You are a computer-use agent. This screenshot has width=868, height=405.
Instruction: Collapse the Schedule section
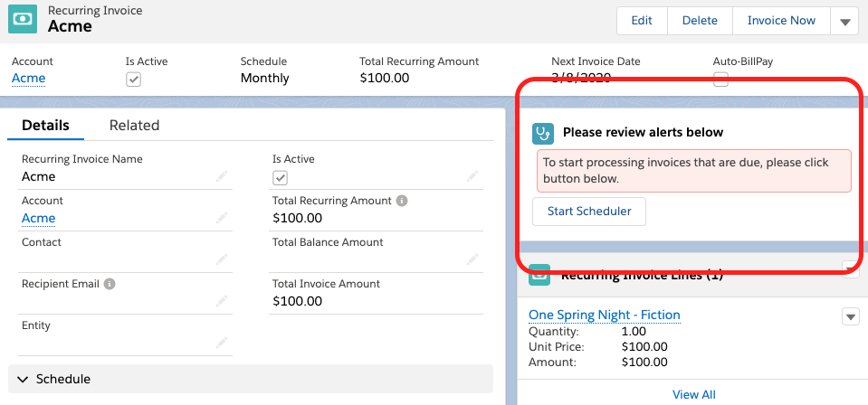[23, 379]
